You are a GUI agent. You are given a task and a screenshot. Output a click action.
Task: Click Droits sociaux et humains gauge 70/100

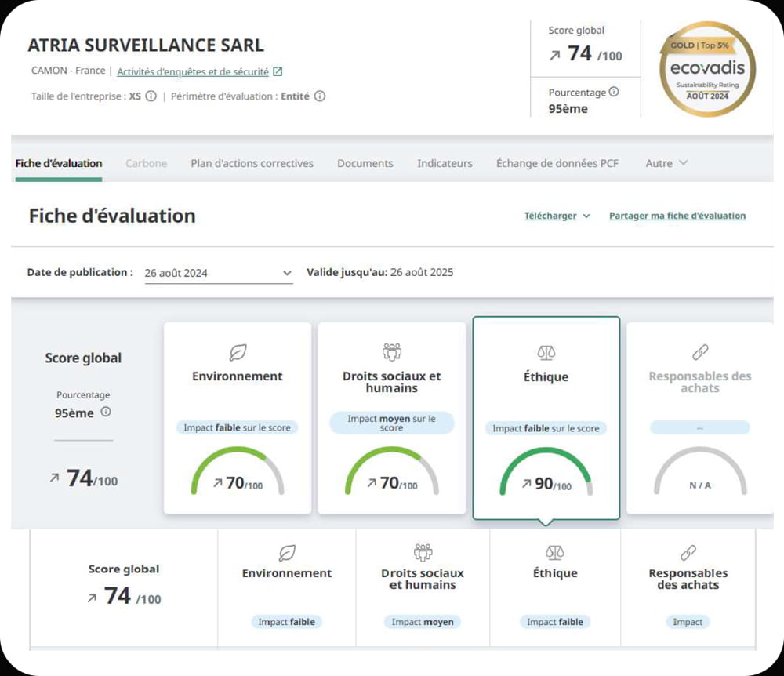(391, 471)
